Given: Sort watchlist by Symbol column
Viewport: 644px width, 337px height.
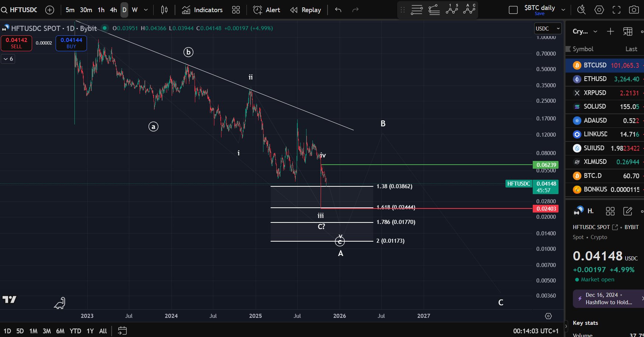Looking at the screenshot, I should click(583, 49).
